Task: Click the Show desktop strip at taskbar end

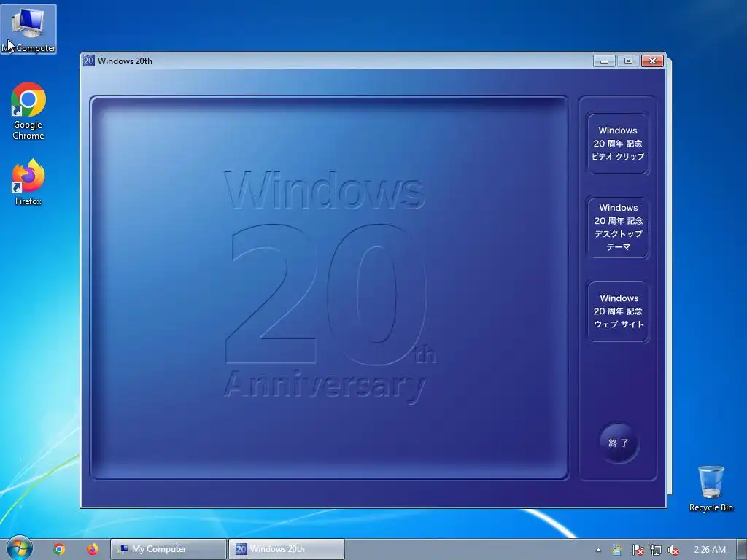Action: (742, 549)
